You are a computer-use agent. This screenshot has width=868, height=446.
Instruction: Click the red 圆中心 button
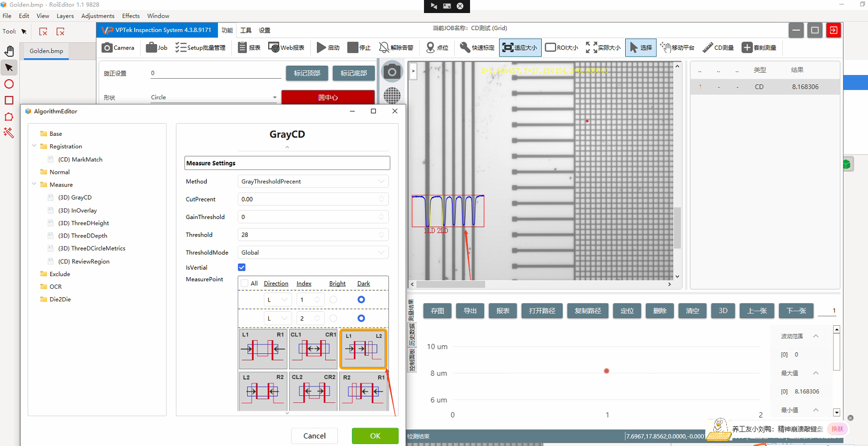328,97
